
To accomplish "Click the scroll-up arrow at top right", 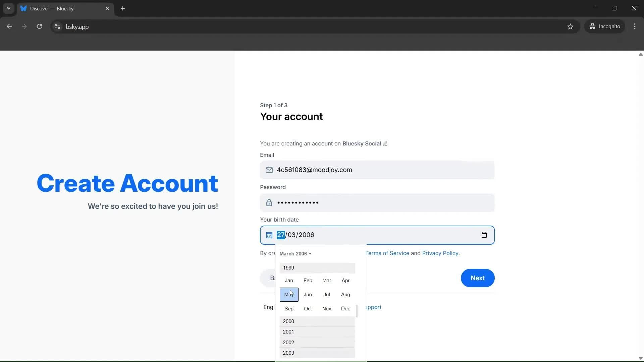I will point(640,54).
